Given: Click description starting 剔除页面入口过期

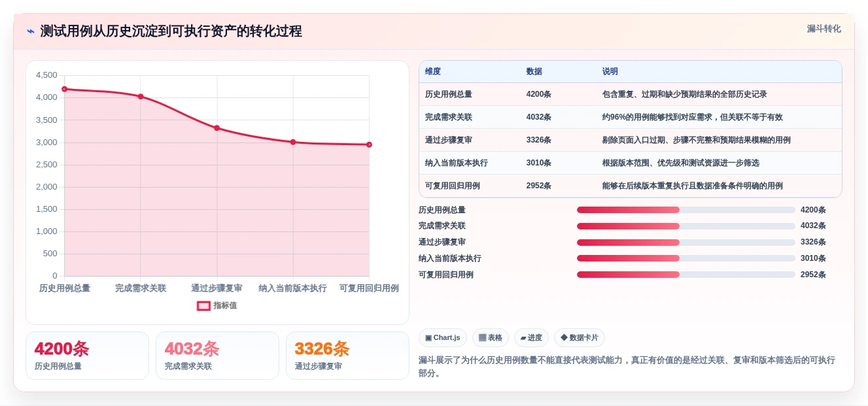Looking at the screenshot, I should coord(696,140).
